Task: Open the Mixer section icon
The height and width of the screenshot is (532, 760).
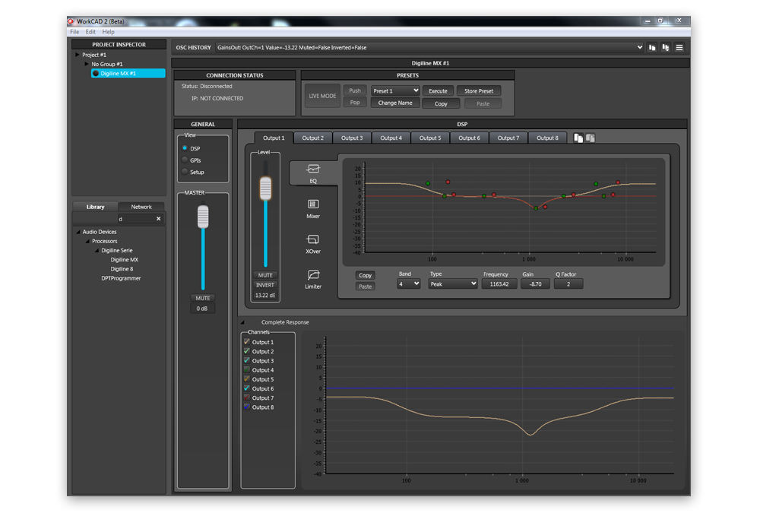Action: point(313,204)
